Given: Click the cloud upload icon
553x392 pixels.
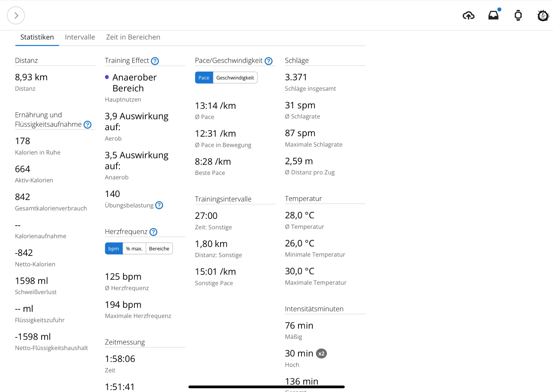Looking at the screenshot, I should 468,15.
